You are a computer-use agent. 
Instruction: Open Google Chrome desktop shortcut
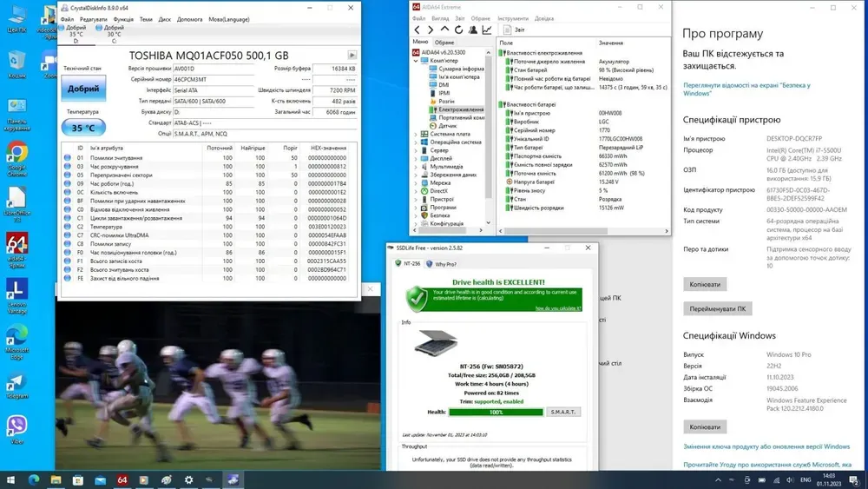[x=16, y=155]
